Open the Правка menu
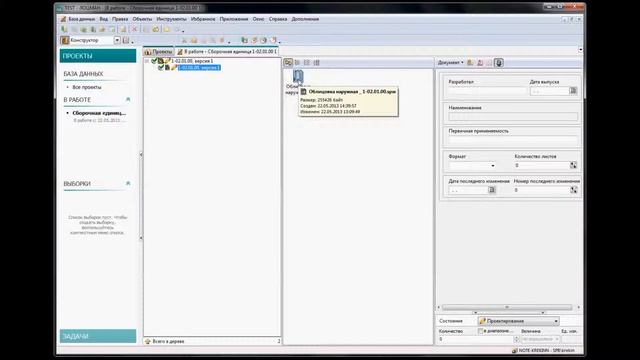Viewport: 640px width, 360px height. (120, 19)
